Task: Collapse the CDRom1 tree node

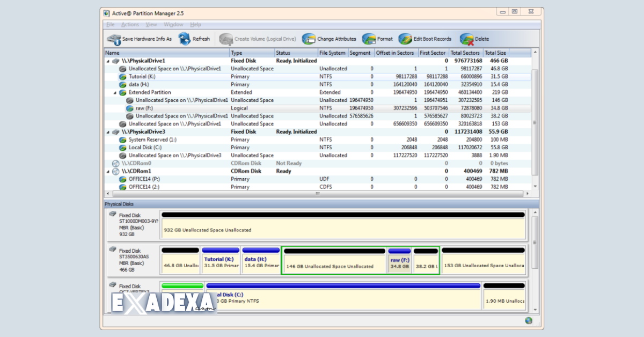Action: coord(108,171)
